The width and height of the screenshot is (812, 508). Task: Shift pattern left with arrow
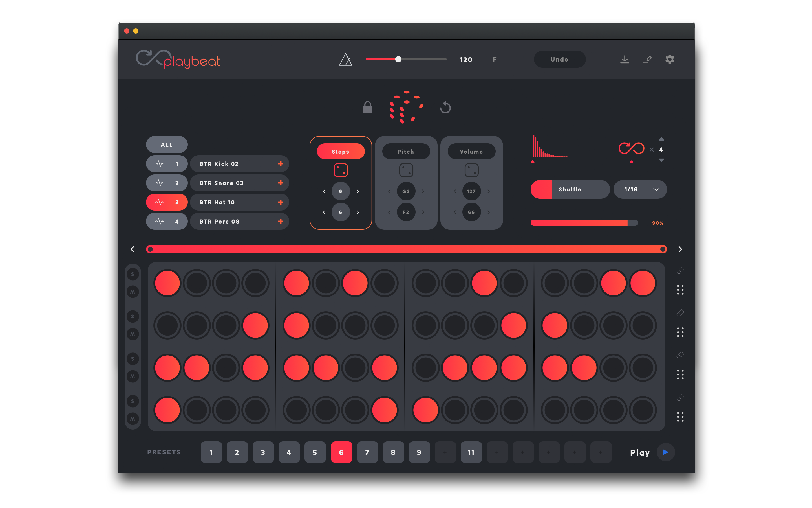[x=132, y=249]
